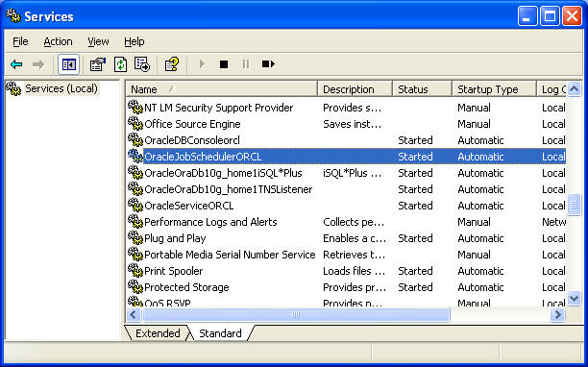Viewport: 588px width, 367px height.
Task: Sort by the Description column header
Action: (x=355, y=89)
